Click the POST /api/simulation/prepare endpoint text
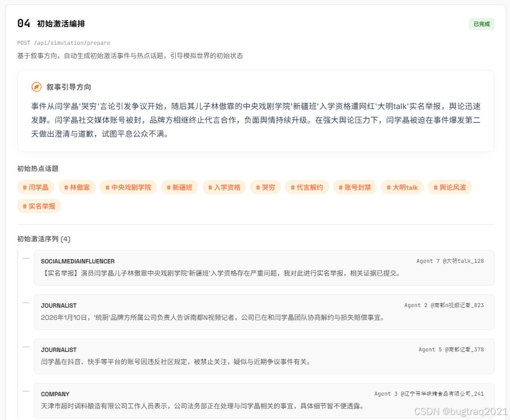This screenshot has height=420, width=510. 64,43
